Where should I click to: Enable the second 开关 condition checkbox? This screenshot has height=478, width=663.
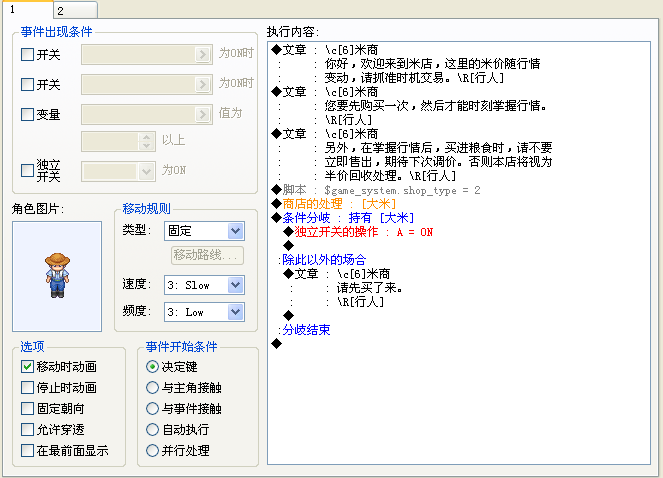pos(27,84)
